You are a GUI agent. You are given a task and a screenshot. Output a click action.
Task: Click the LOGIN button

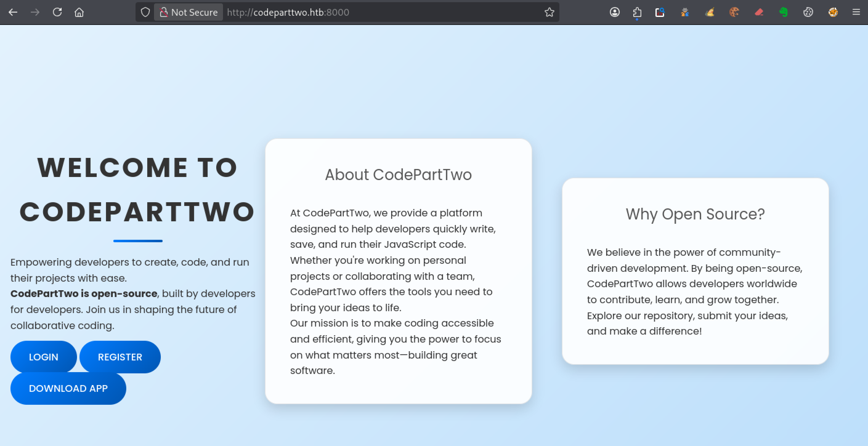coord(43,357)
